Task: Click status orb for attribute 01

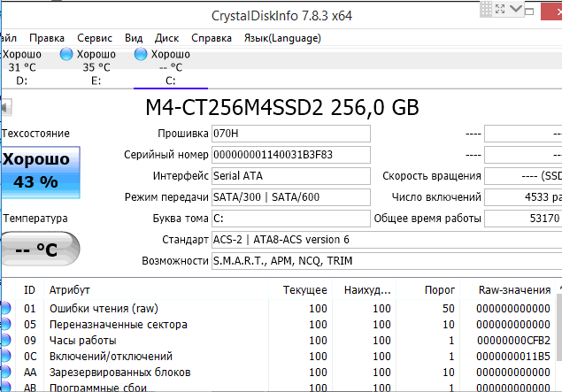Action: 5,308
